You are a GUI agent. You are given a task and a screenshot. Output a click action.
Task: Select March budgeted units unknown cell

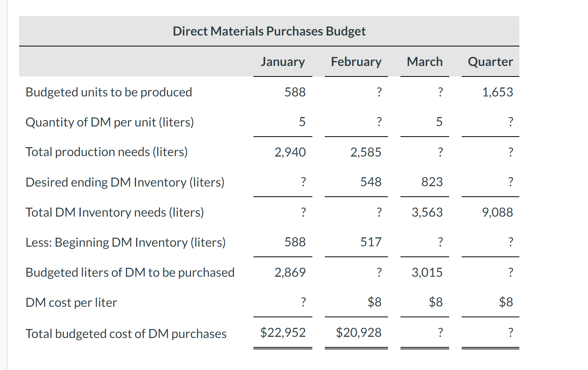click(x=440, y=92)
